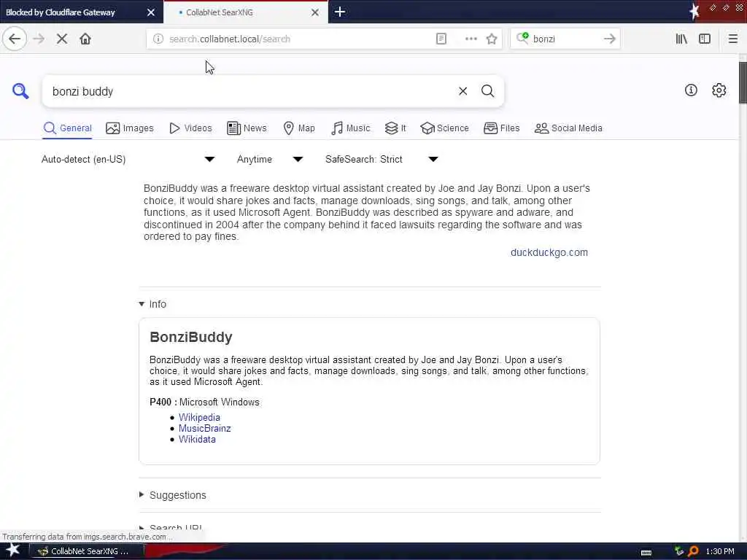
Task: Click the 1:30 PM taskbar clock
Action: pyautogui.click(x=720, y=551)
